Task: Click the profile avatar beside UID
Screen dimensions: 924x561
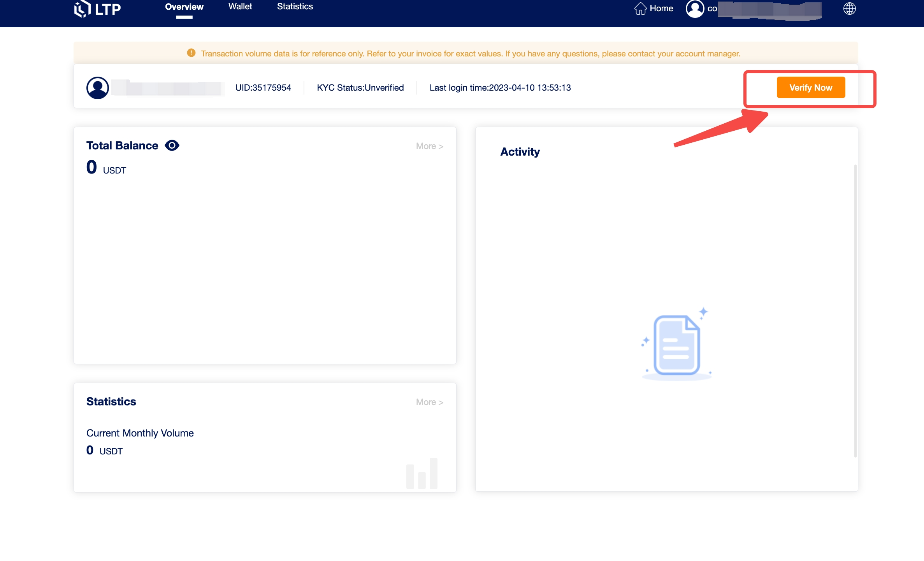Action: tap(97, 88)
